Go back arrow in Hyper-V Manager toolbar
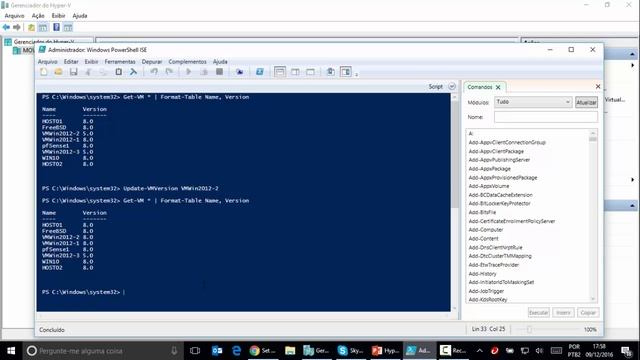 coord(6,27)
